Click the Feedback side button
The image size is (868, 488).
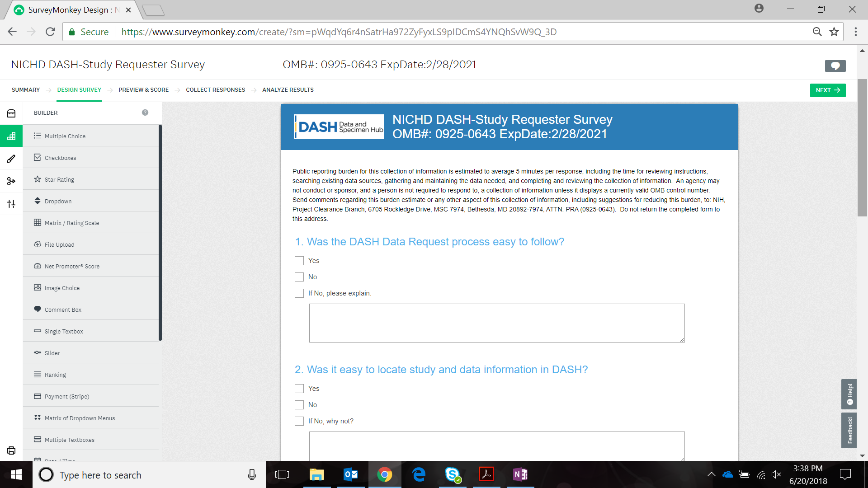[x=849, y=430]
